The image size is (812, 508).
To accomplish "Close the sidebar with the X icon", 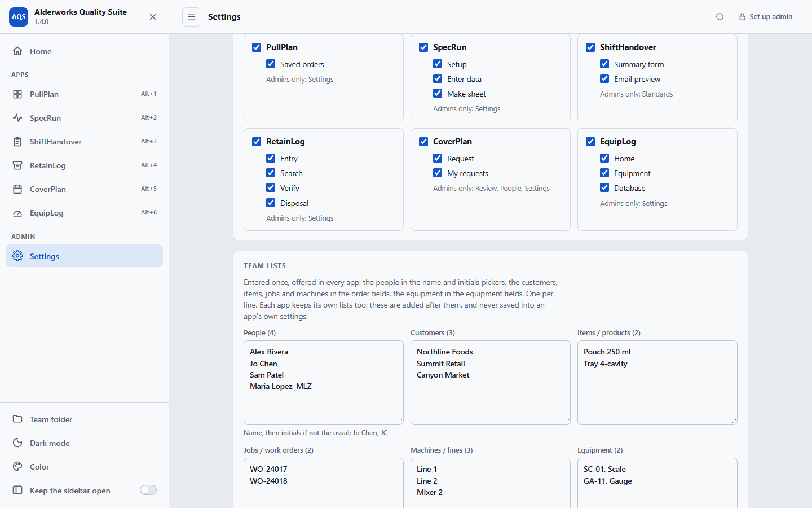I will (x=153, y=17).
